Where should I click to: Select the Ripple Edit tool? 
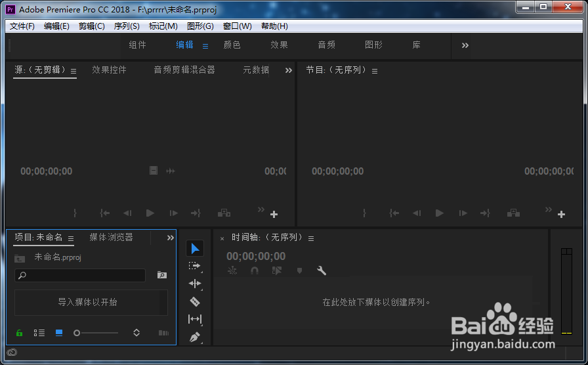point(195,284)
